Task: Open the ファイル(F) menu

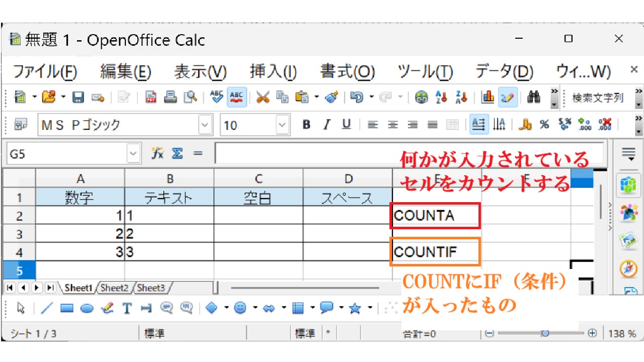Action: (x=44, y=71)
